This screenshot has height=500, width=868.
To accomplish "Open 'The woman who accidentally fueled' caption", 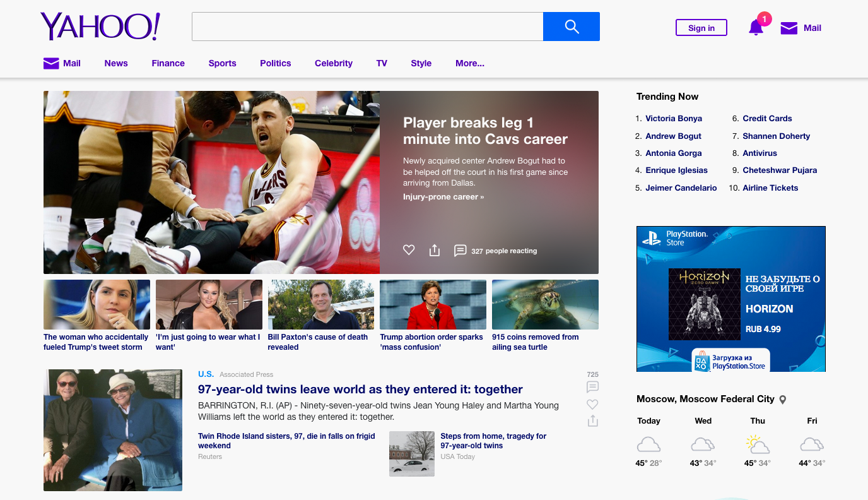I will (x=96, y=342).
